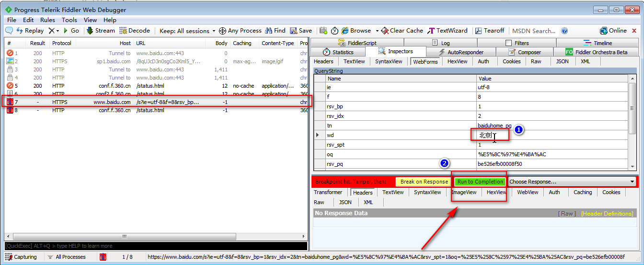Click the timer stopwatch toolbar icon

click(x=335, y=31)
